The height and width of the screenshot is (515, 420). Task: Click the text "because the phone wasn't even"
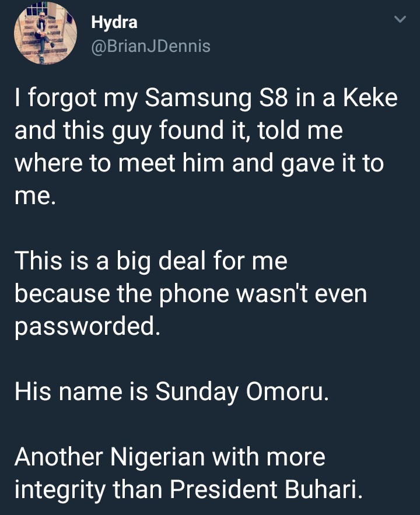(x=190, y=293)
